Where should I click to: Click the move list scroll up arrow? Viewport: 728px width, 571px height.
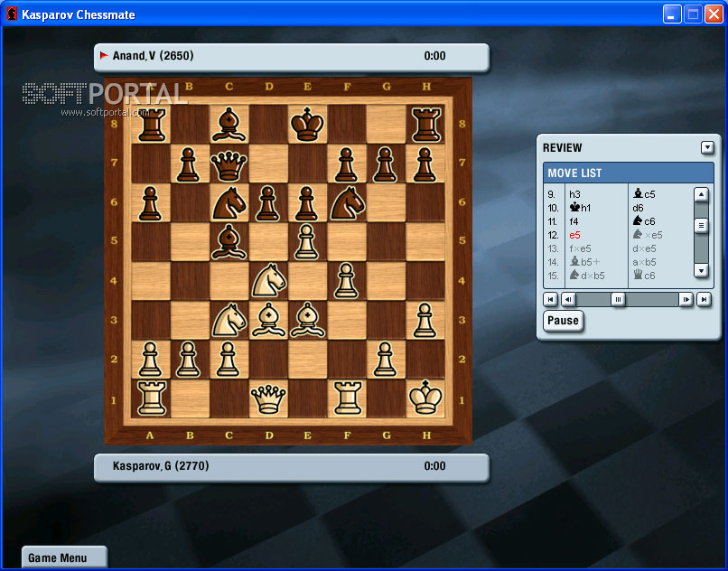pos(701,194)
